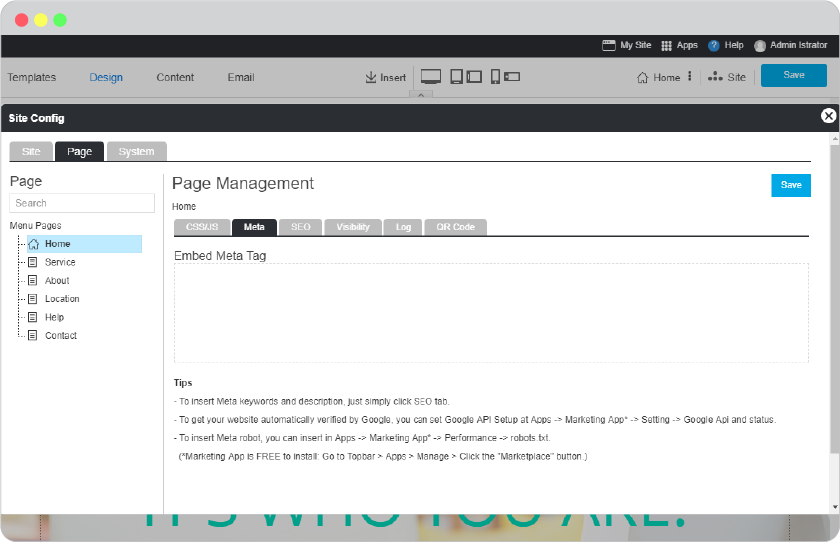840x542 pixels.
Task: Select the Service page in tree
Action: coord(52,262)
